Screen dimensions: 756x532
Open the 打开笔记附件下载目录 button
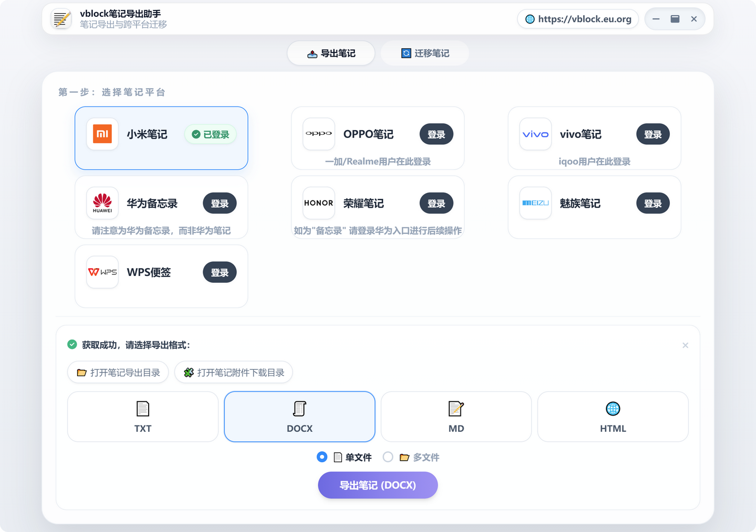pyautogui.click(x=234, y=373)
